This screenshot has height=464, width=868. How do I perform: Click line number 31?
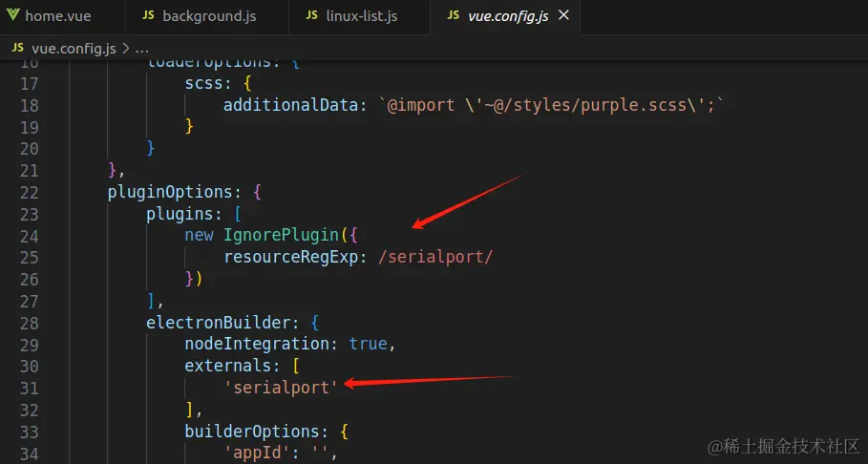pos(29,389)
